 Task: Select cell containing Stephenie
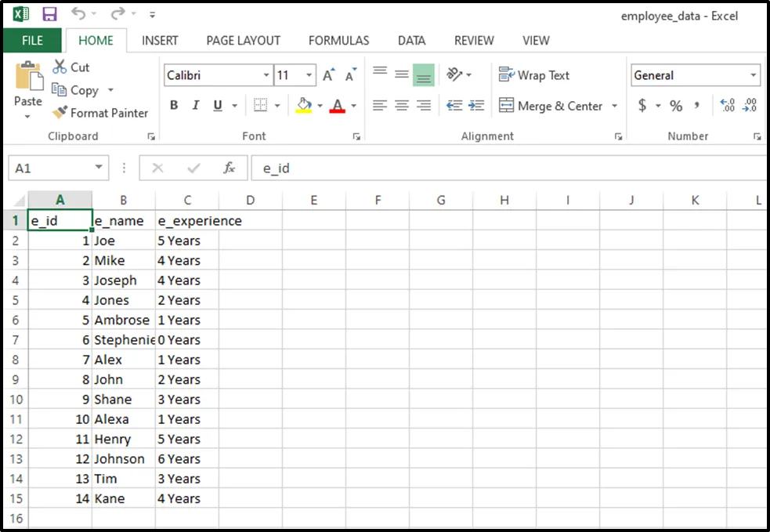point(124,340)
